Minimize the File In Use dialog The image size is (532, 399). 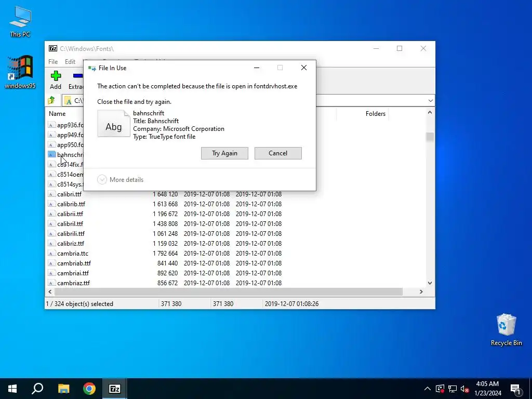pos(257,68)
